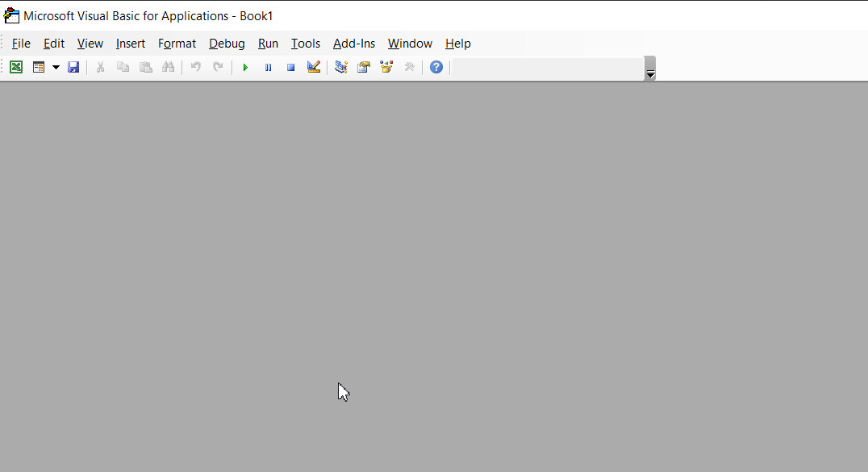Open the Tools menu
Viewport: 868px width, 472px height.
tap(305, 44)
